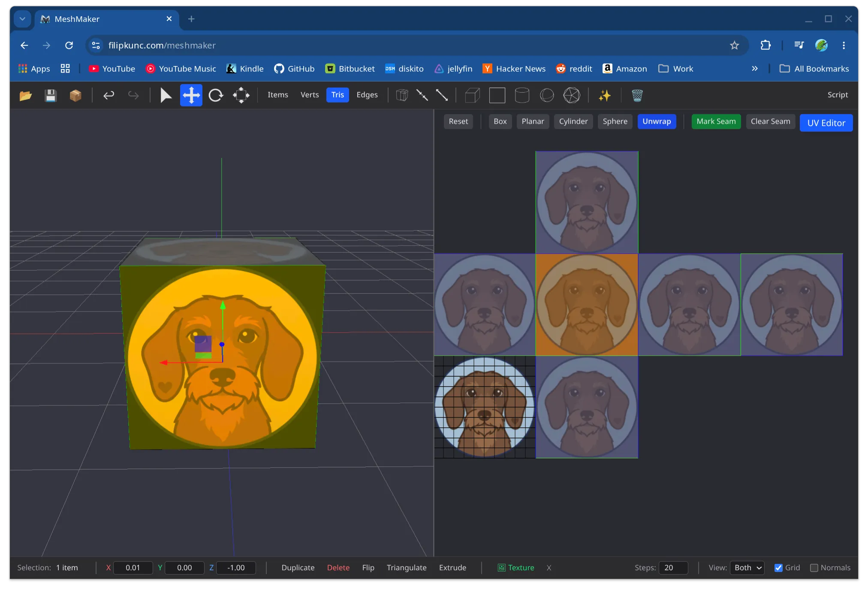Switch to Edges selection mode
This screenshot has width=868, height=599.
pyautogui.click(x=367, y=95)
